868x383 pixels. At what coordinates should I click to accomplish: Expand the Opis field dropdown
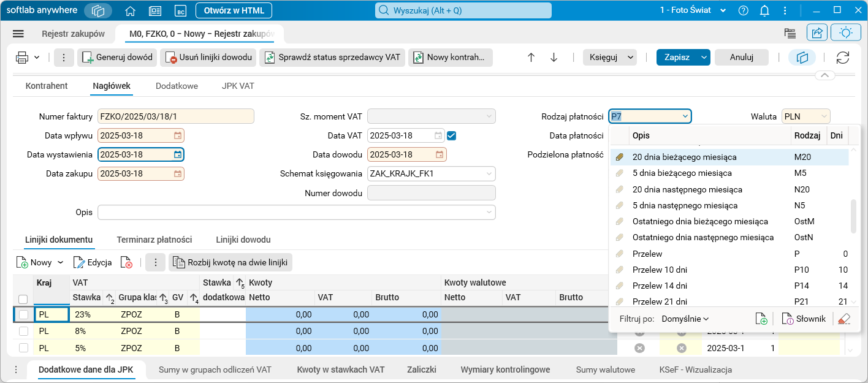pyautogui.click(x=489, y=212)
